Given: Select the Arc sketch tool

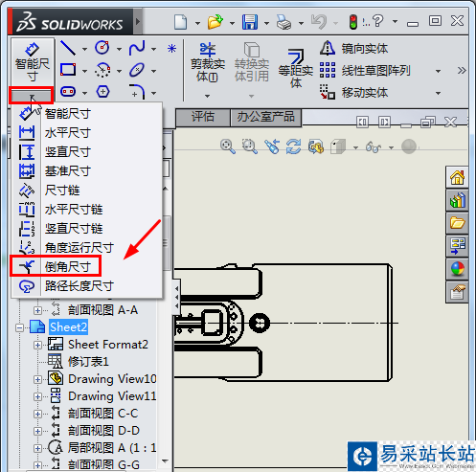Looking at the screenshot, I should click(x=102, y=70).
